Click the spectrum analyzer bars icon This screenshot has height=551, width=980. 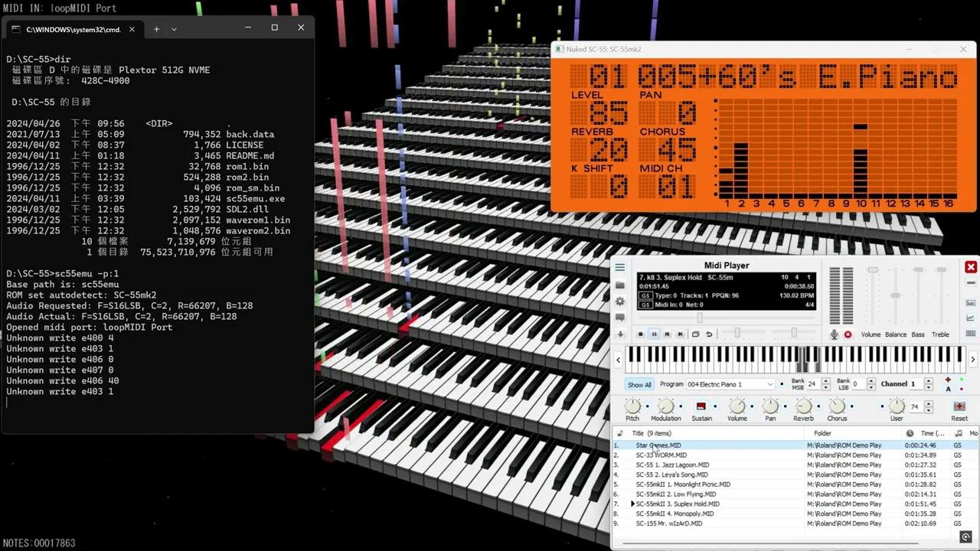(969, 302)
